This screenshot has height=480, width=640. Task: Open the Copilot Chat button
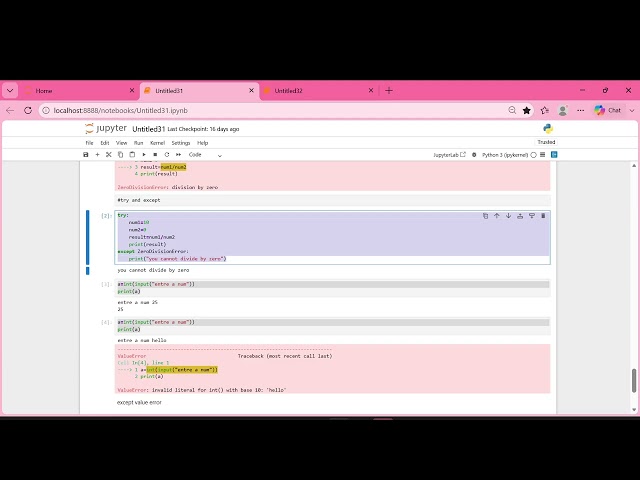click(x=608, y=110)
